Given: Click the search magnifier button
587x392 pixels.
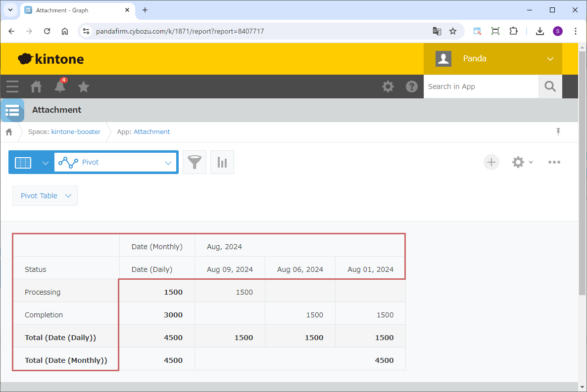Looking at the screenshot, I should click(550, 87).
